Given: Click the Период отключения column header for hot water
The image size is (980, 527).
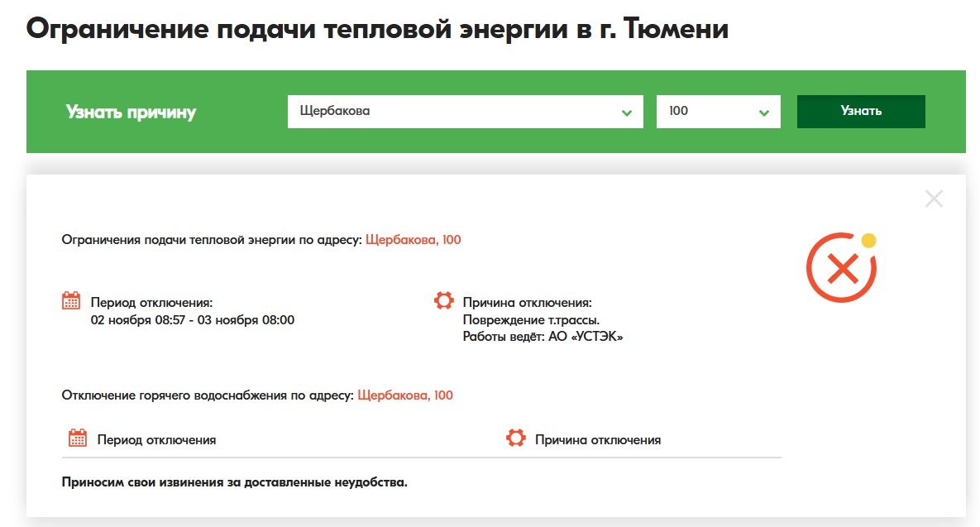Looking at the screenshot, I should click(156, 440).
